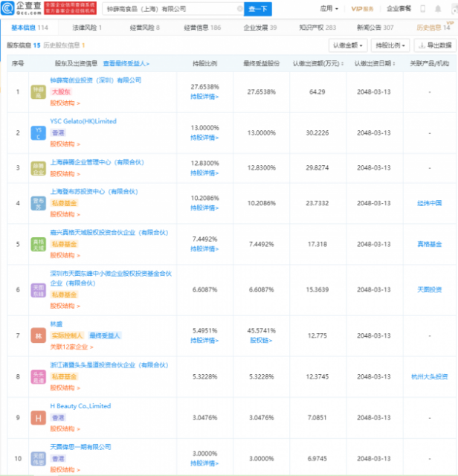Click 64.29 subscribed capital cell

tap(317, 91)
